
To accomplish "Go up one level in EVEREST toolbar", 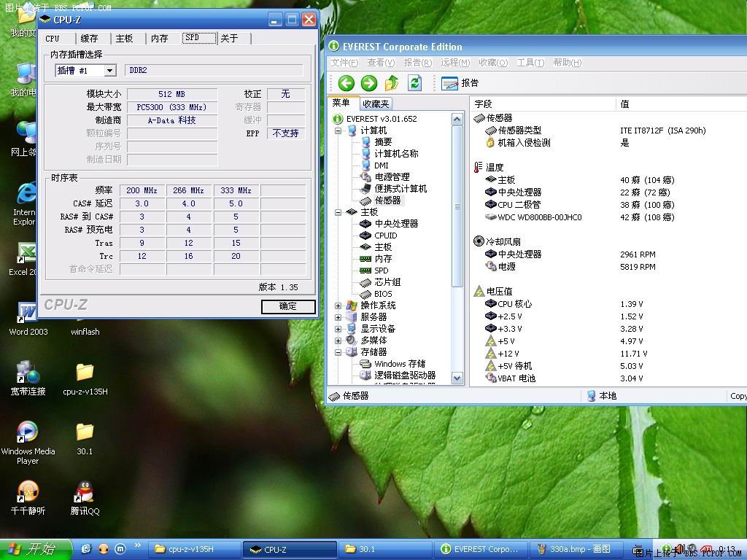I will pyautogui.click(x=392, y=83).
